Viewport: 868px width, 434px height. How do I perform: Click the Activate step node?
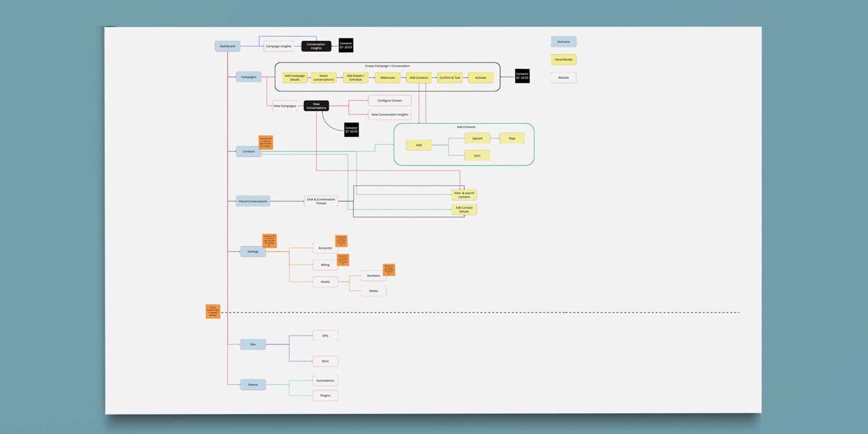(x=481, y=77)
